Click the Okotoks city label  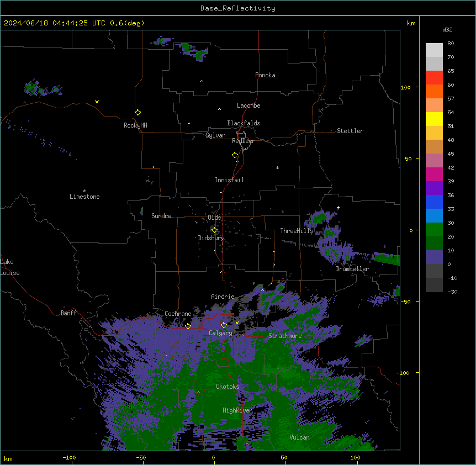point(228,387)
